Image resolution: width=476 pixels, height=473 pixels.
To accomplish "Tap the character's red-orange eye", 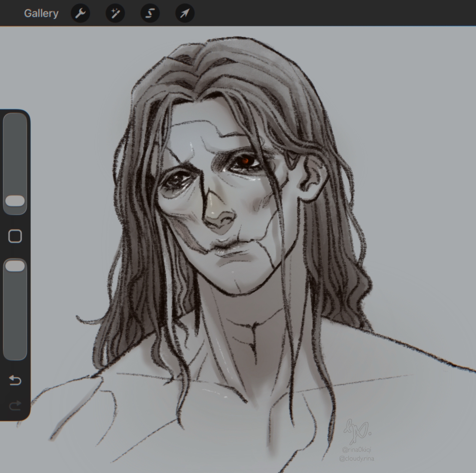I will 246,161.
